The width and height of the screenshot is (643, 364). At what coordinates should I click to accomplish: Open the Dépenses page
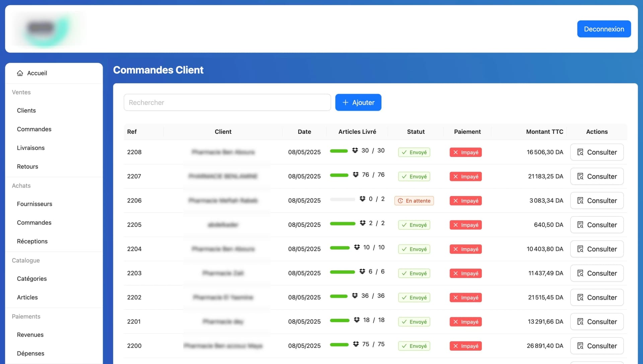click(30, 353)
